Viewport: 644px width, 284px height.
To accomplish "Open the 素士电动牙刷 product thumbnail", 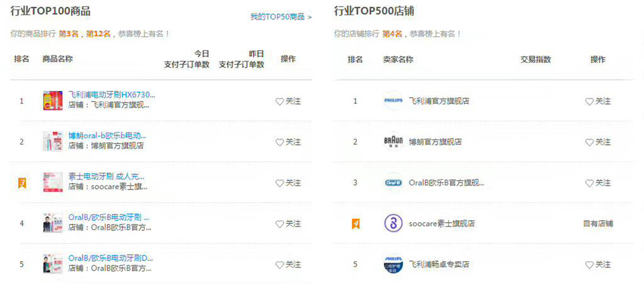I will click(53, 182).
